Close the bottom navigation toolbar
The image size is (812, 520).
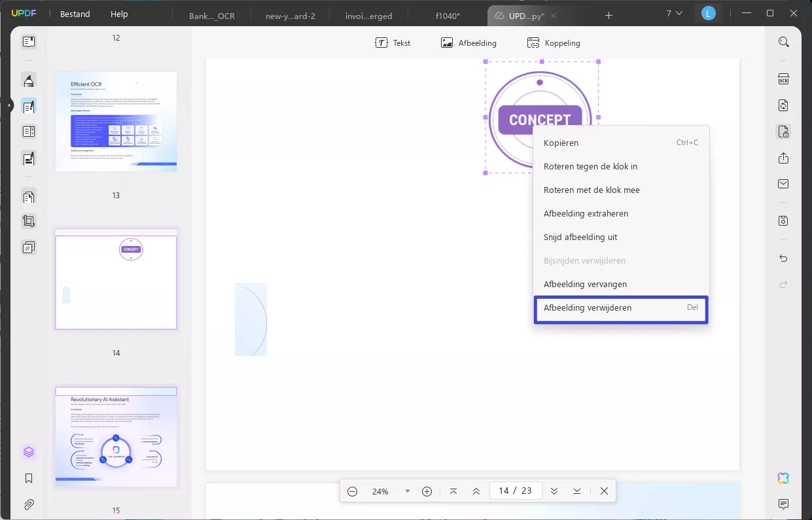click(604, 491)
